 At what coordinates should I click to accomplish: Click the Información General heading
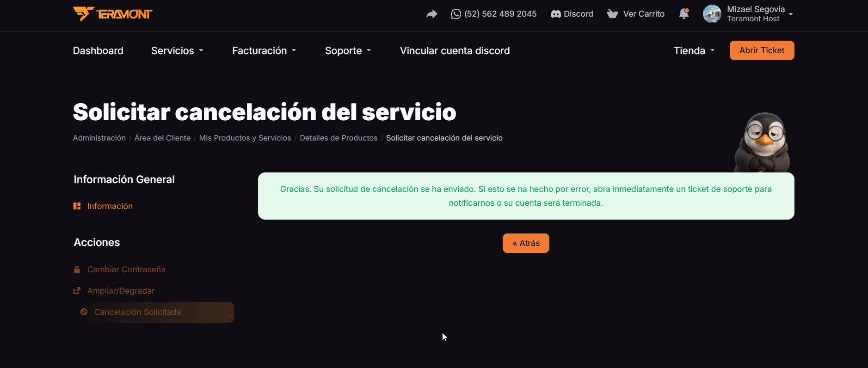click(124, 179)
